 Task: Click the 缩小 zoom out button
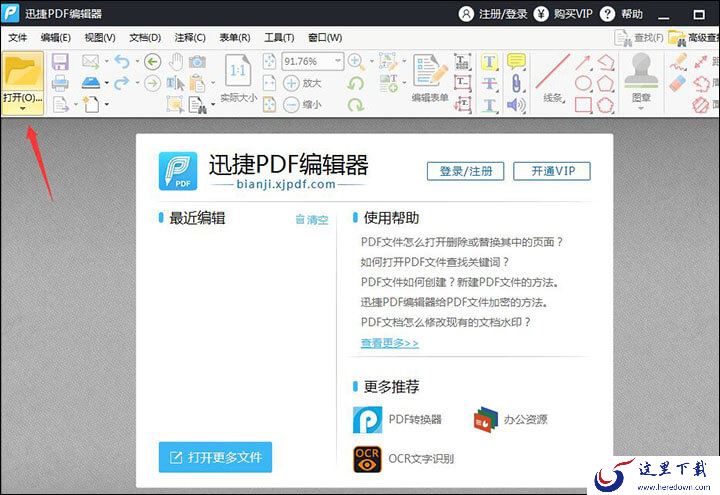tap(302, 105)
